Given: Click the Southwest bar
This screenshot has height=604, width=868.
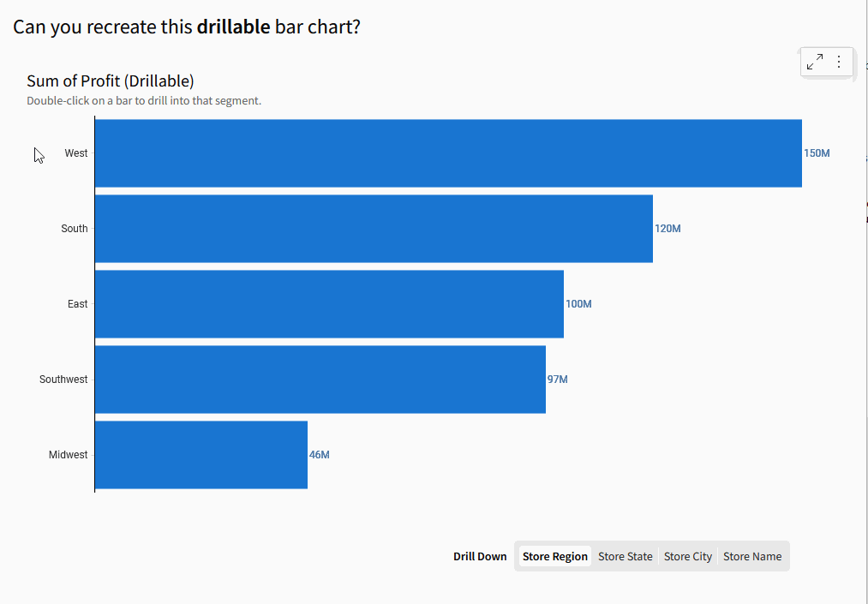Looking at the screenshot, I should (320, 380).
